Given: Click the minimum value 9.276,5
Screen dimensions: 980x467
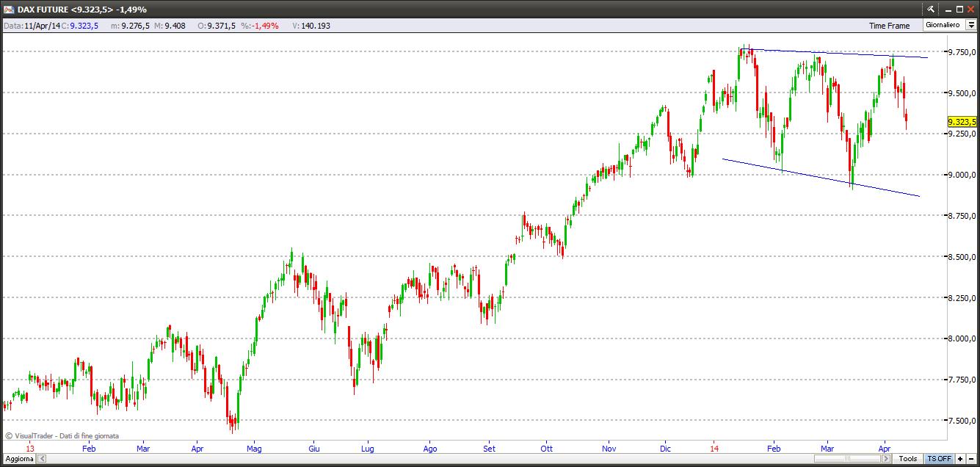Looking at the screenshot, I should [137, 26].
